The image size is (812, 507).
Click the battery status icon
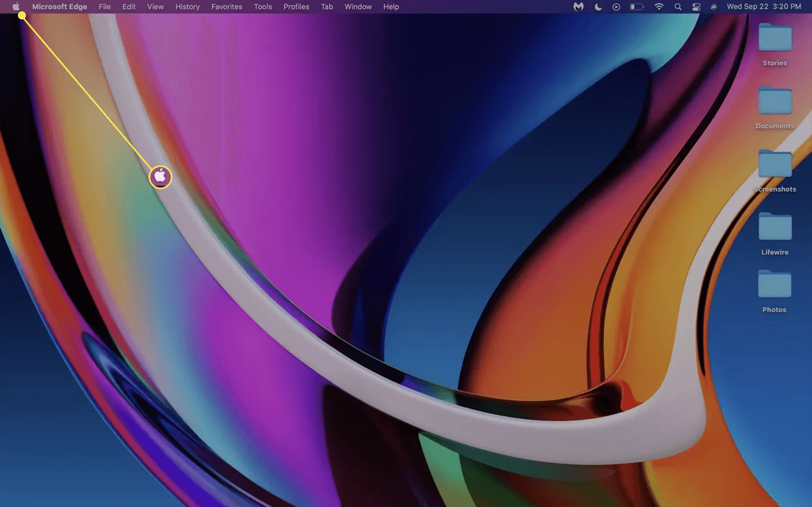tap(637, 6)
